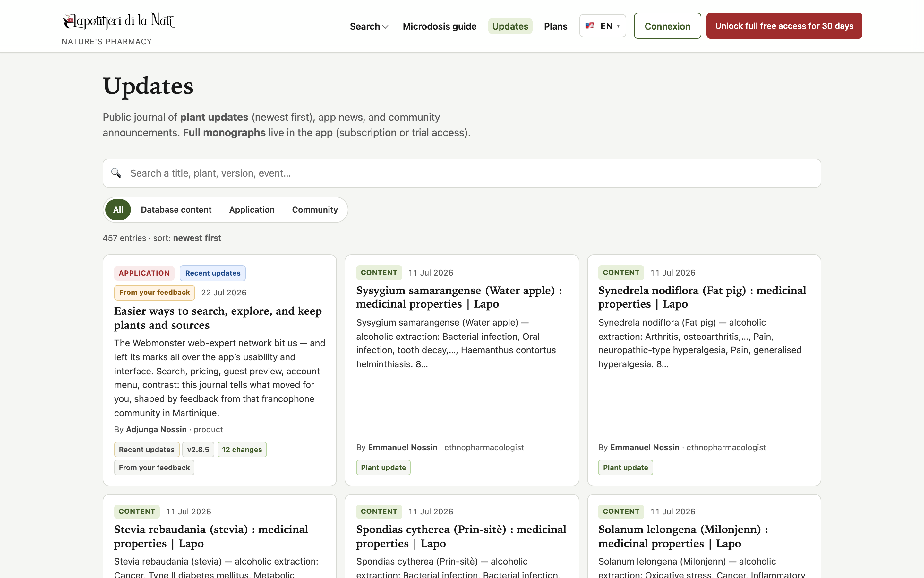Open Synedrela nodiflora (Fat pig) entry
Viewport: 924px width, 578px height.
click(702, 297)
